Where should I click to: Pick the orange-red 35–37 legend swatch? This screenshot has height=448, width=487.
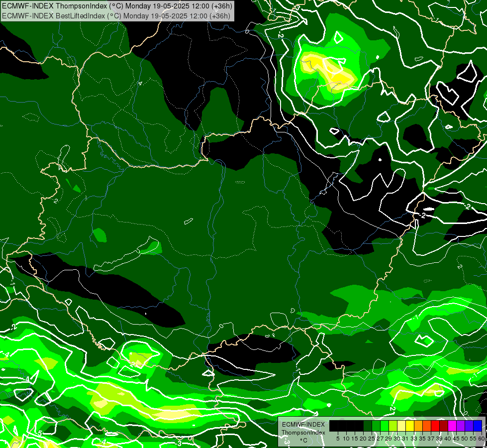(427, 426)
